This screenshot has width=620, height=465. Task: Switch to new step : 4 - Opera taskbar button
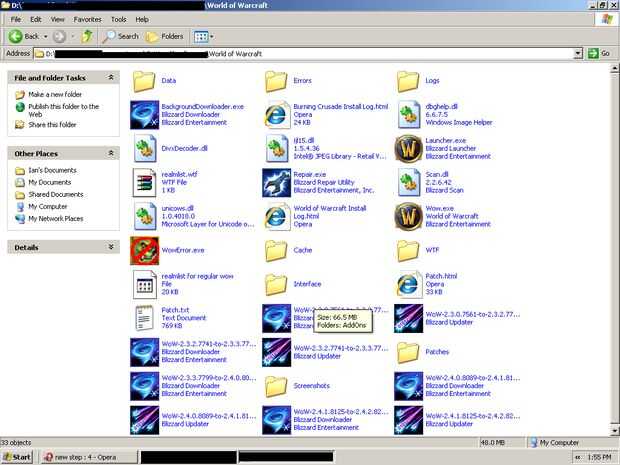coord(89,457)
